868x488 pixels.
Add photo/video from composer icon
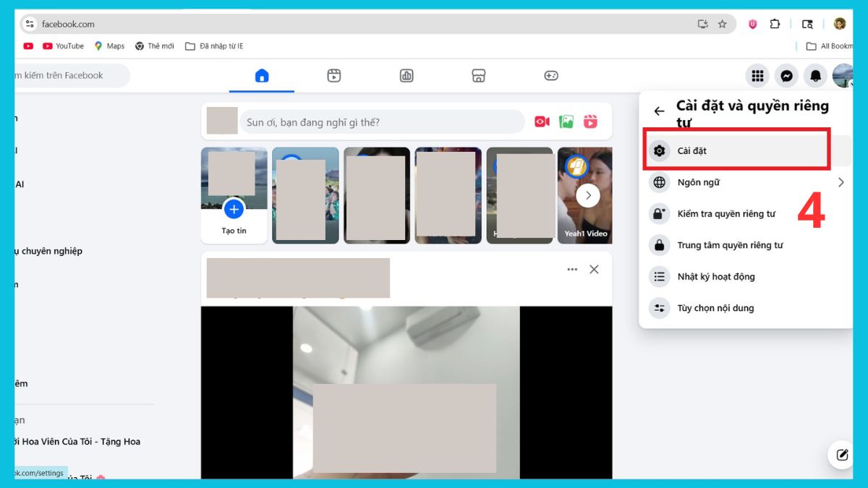[x=566, y=122]
